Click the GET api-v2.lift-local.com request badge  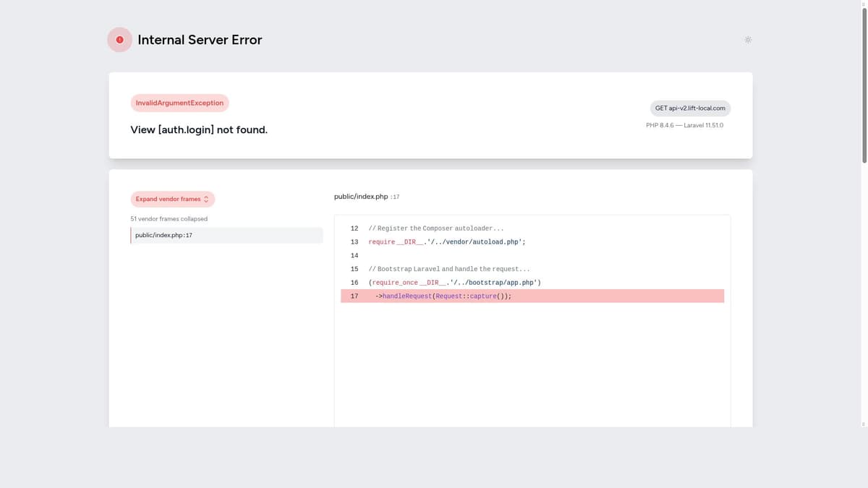(690, 108)
